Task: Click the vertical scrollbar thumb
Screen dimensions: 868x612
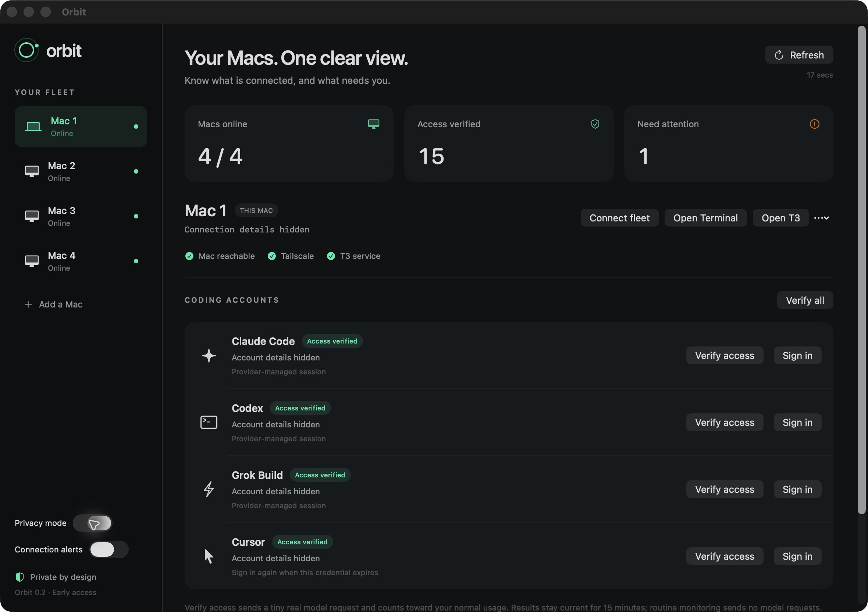Action: [x=862, y=270]
